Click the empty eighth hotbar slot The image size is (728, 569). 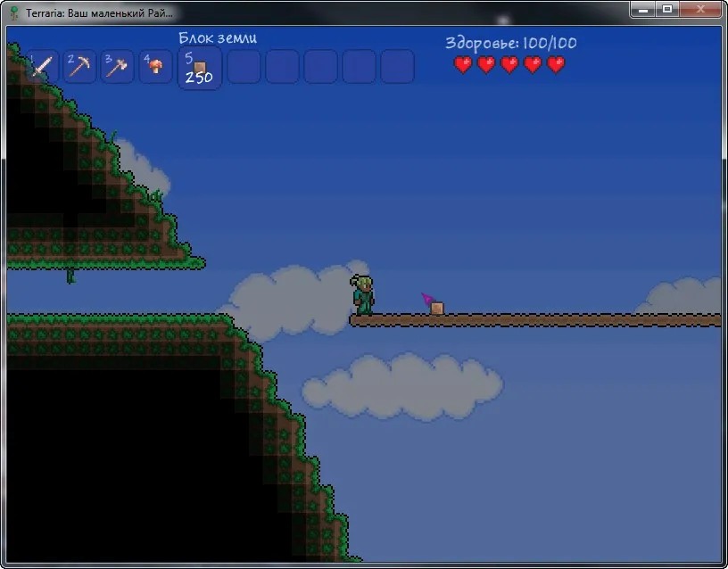[321, 66]
